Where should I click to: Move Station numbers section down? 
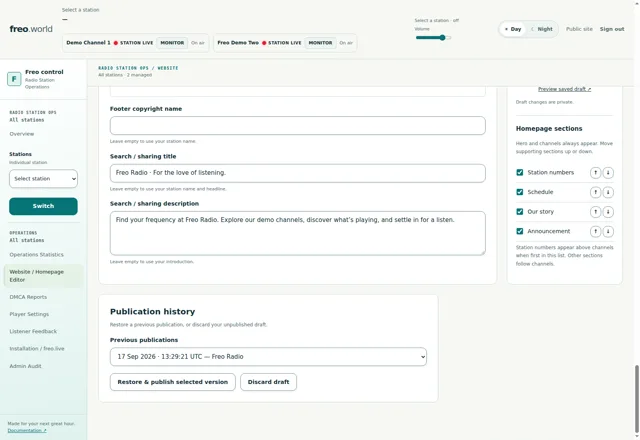tap(608, 173)
